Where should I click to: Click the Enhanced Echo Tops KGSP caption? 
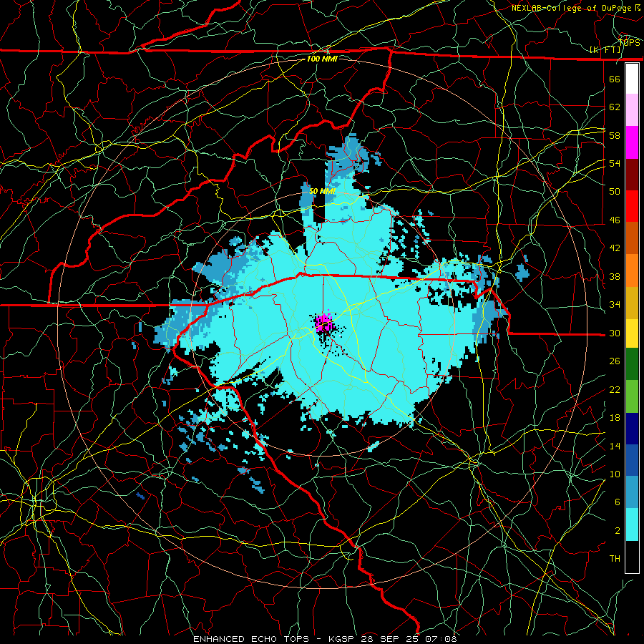(x=325, y=639)
